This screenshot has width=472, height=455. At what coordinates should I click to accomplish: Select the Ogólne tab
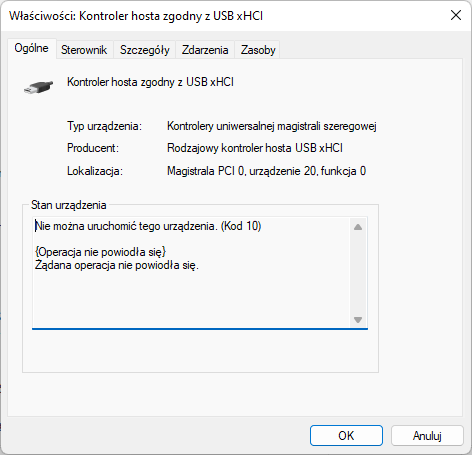(31, 48)
